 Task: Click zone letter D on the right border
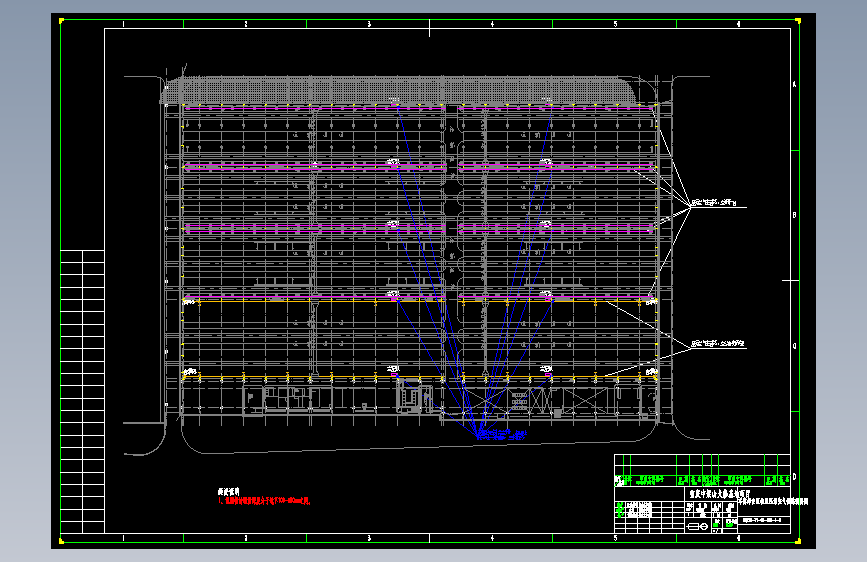point(795,477)
